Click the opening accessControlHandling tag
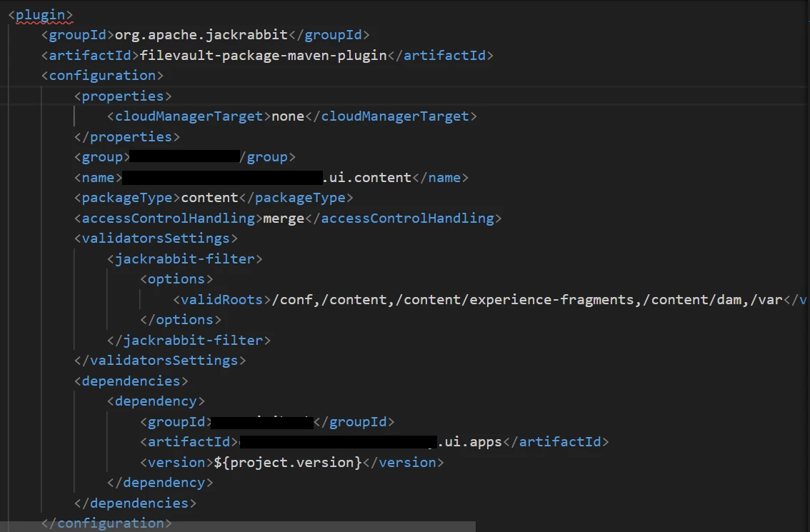The width and height of the screenshot is (810, 532). coord(169,219)
